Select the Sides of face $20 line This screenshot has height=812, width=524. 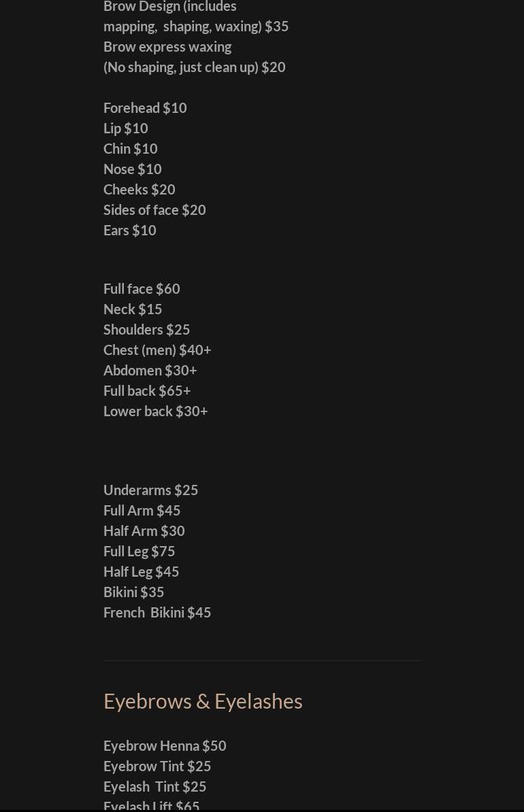(x=154, y=210)
